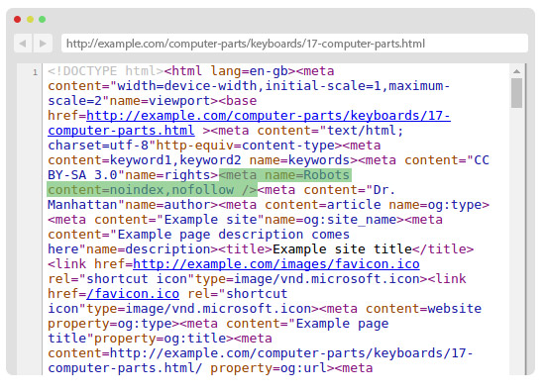Click the browser back arrow button

[x=23, y=44]
